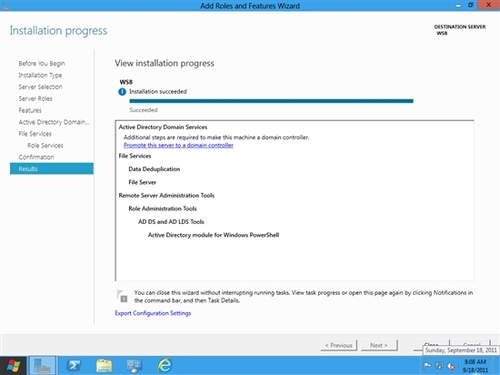Select the Confirmation step in sidebar

pyautogui.click(x=36, y=157)
